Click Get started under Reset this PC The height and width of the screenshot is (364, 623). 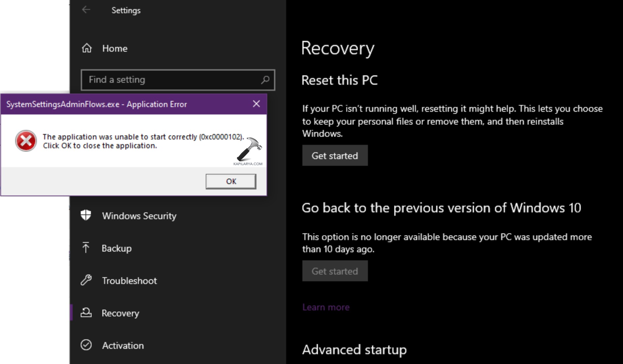(x=334, y=155)
